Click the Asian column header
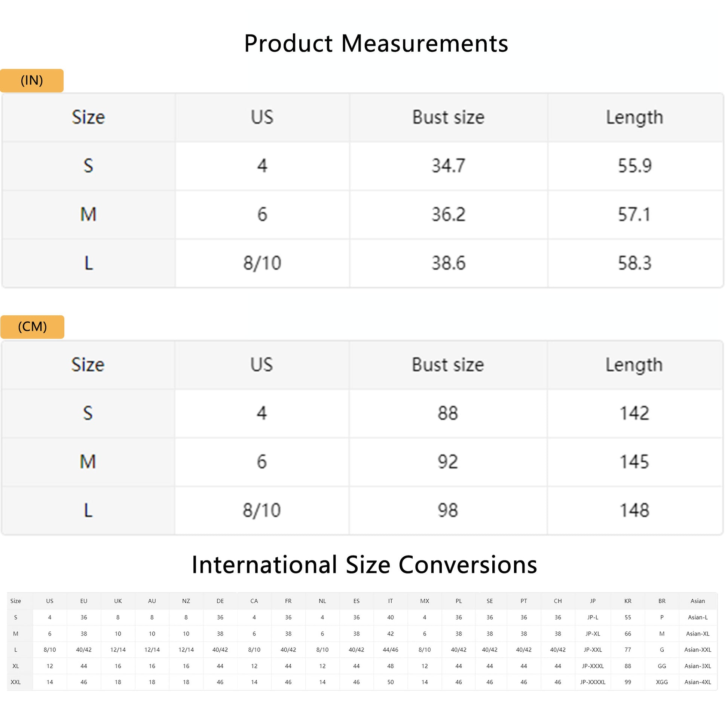Viewport: 728px width, 728px height. (697, 601)
